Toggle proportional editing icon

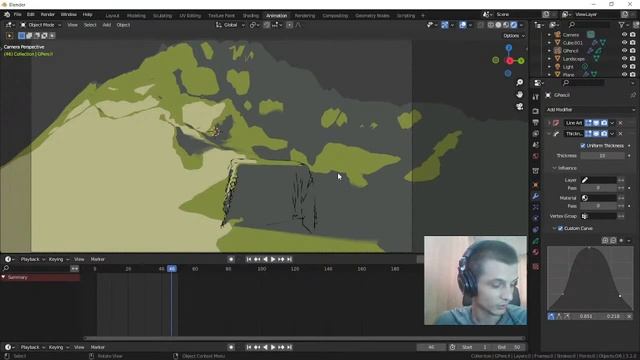pyautogui.click(x=289, y=25)
